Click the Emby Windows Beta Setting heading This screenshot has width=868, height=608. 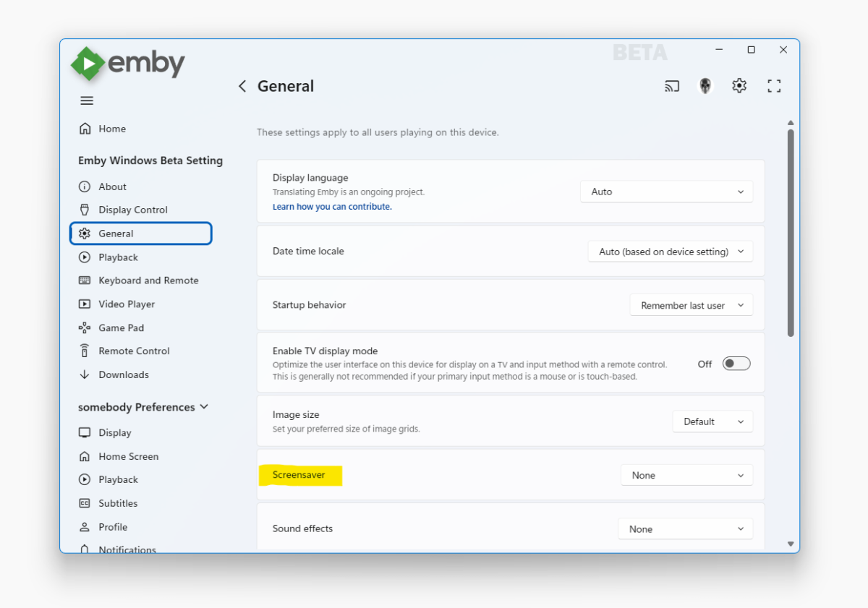150,160
